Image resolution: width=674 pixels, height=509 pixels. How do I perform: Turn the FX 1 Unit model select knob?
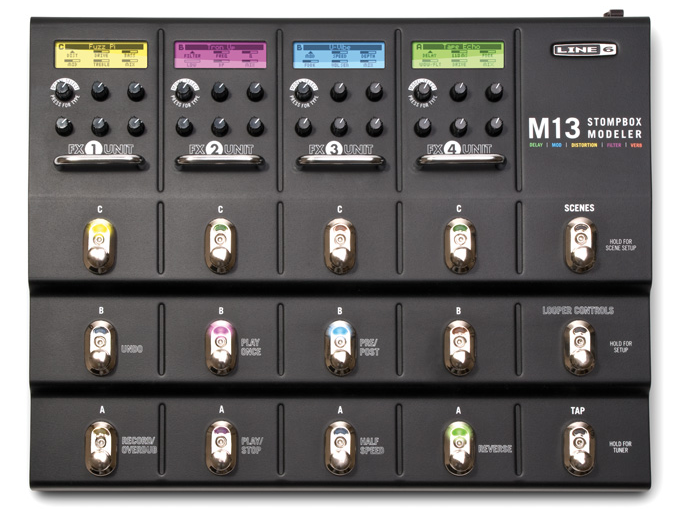click(x=64, y=92)
